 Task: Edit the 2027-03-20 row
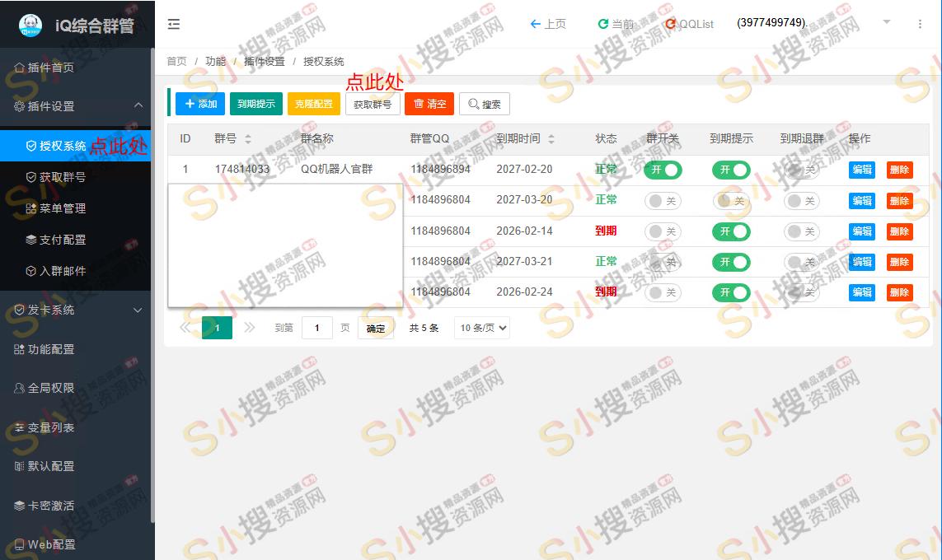pos(862,201)
